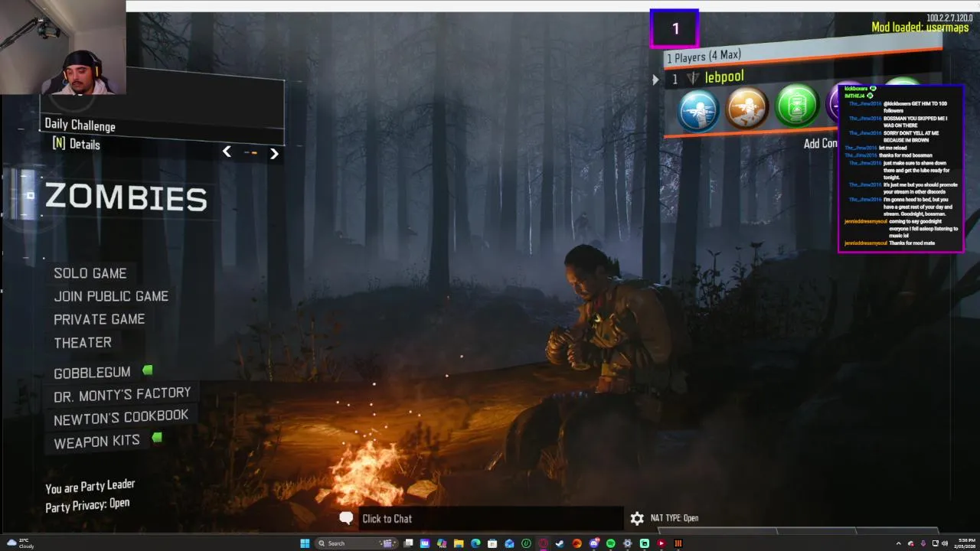Click the Party Privacy: Open text
The image size is (980, 551).
click(x=87, y=505)
